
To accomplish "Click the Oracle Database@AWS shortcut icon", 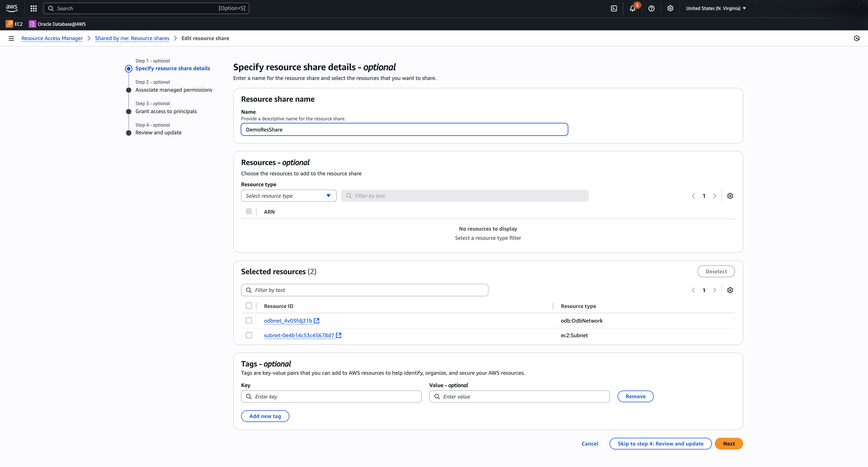I will coord(32,24).
